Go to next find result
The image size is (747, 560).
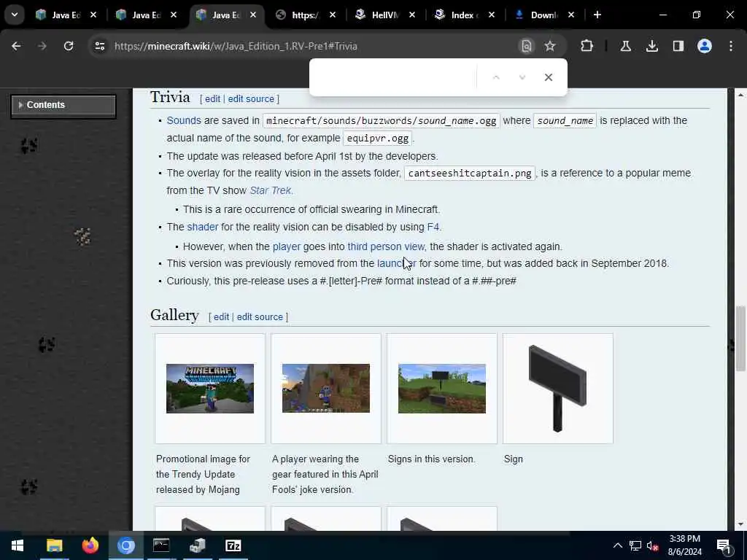(522, 77)
